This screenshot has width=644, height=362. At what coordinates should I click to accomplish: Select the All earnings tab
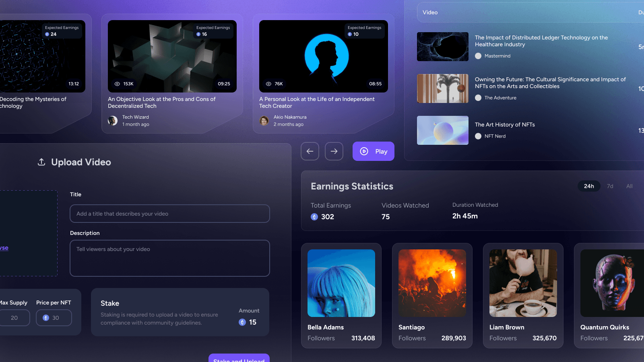tap(630, 186)
